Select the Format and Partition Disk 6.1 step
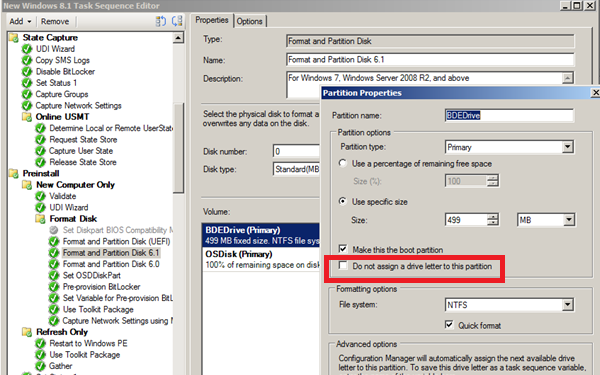Viewport: 600px width, 375px height. [x=111, y=253]
